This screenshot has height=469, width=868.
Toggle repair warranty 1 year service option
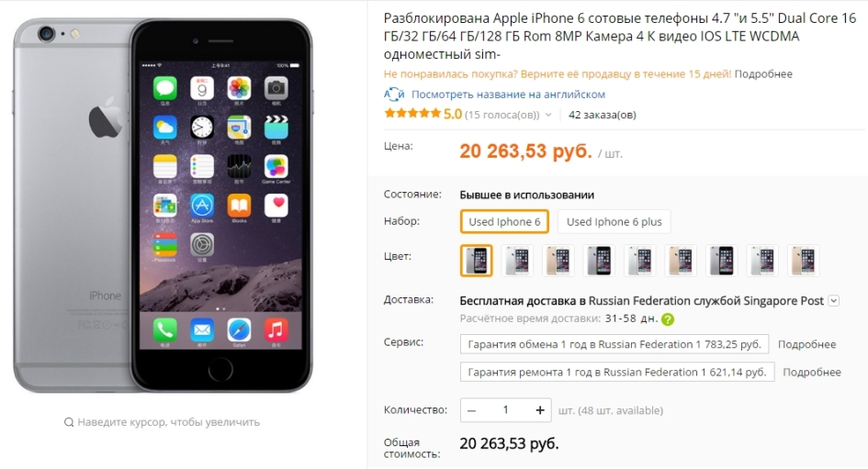616,373
